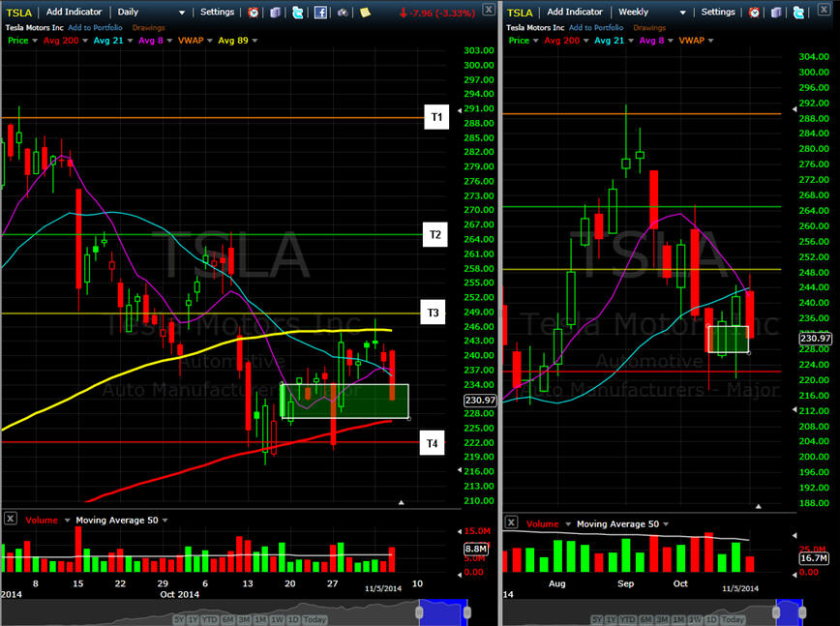
Task: Expand Avg 21 options in Daily chart
Action: (x=130, y=41)
